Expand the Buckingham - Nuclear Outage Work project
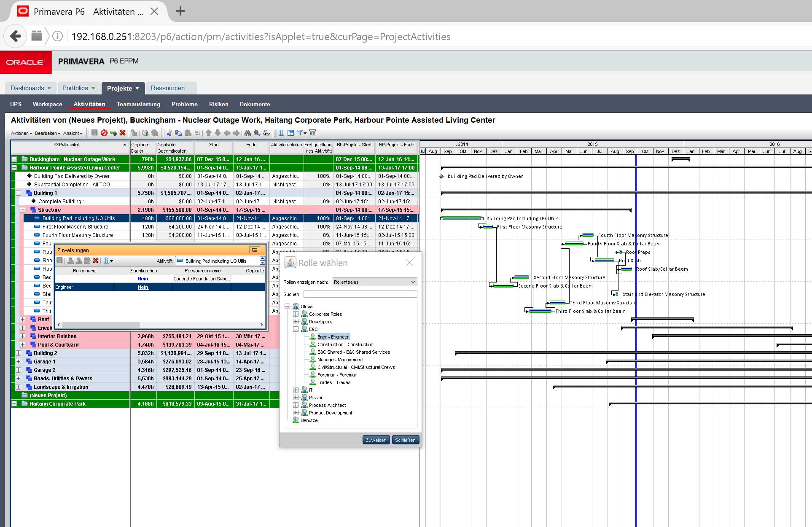812x527 pixels. click(x=14, y=159)
